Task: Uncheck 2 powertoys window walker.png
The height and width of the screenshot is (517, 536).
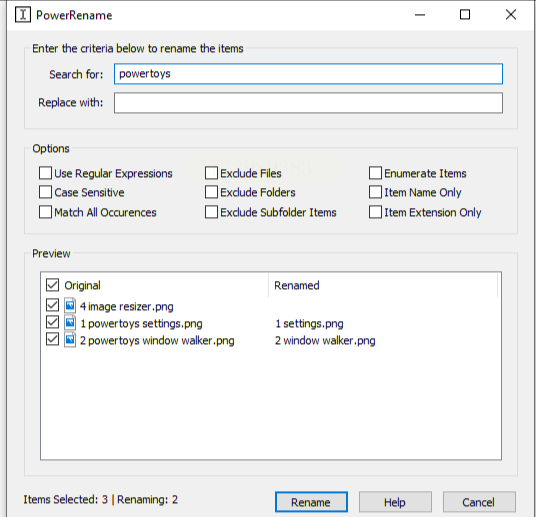Action: click(x=52, y=340)
